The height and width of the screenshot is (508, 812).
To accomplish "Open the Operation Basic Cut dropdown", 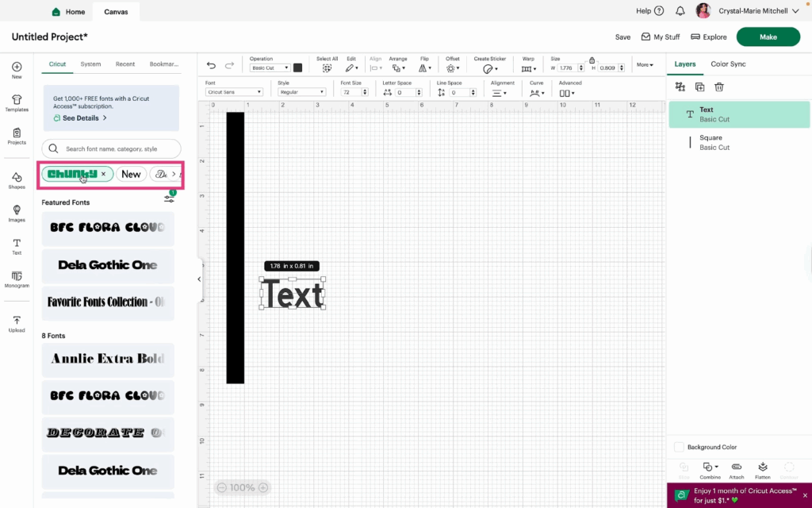I will 270,68.
